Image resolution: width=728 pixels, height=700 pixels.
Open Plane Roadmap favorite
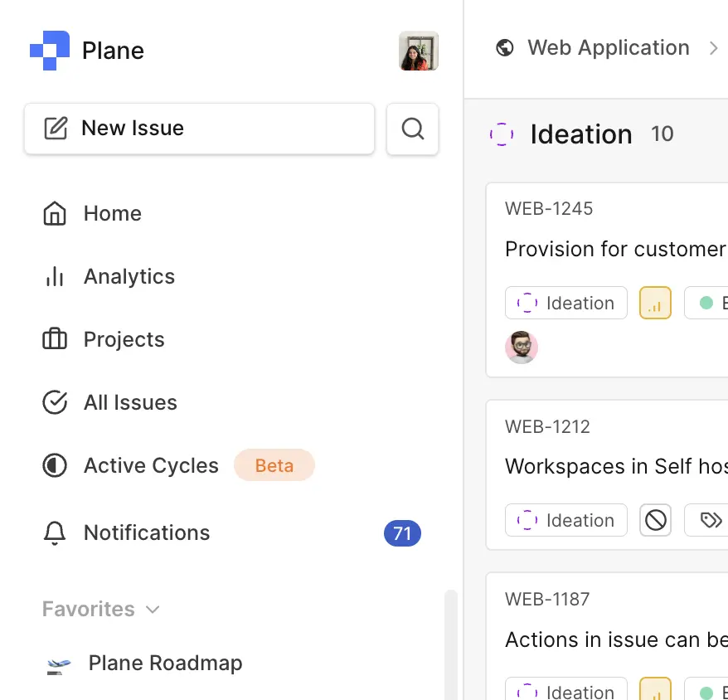(x=165, y=664)
